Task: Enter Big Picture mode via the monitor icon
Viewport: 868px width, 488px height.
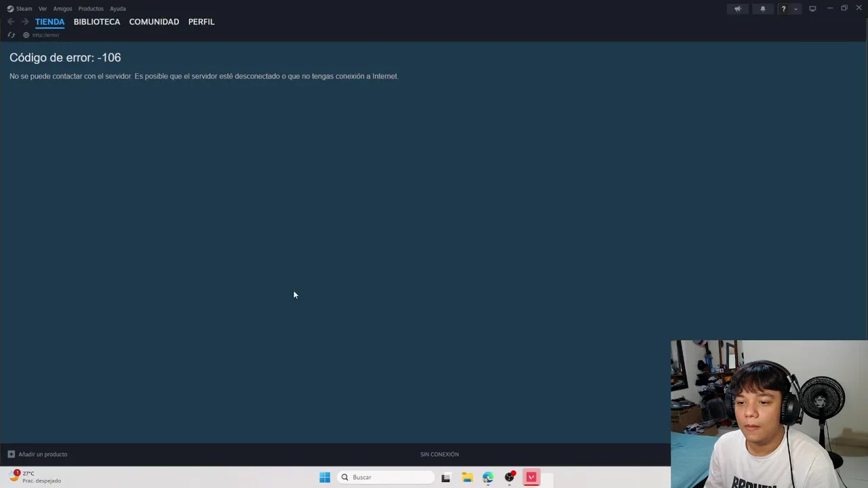Action: (x=812, y=9)
